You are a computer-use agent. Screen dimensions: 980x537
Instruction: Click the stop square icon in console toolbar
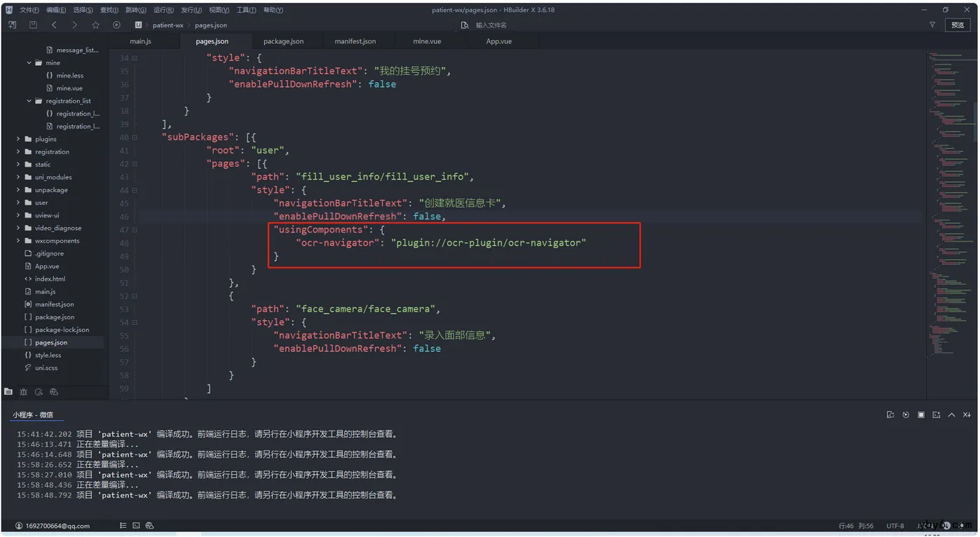921,415
